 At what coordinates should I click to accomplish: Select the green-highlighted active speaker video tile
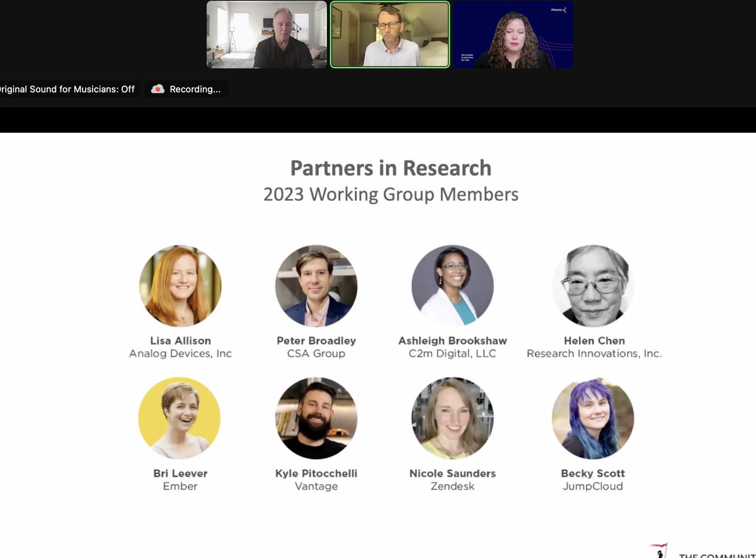click(390, 35)
